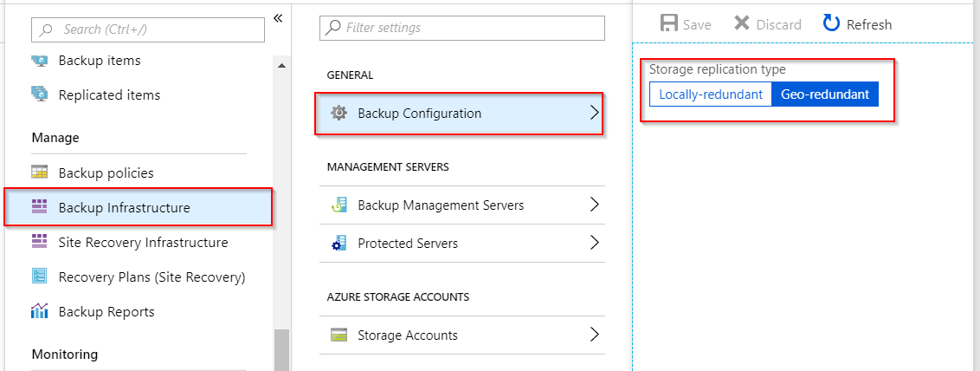980x371 pixels.
Task: Click the Protected Servers icon
Action: tap(338, 244)
